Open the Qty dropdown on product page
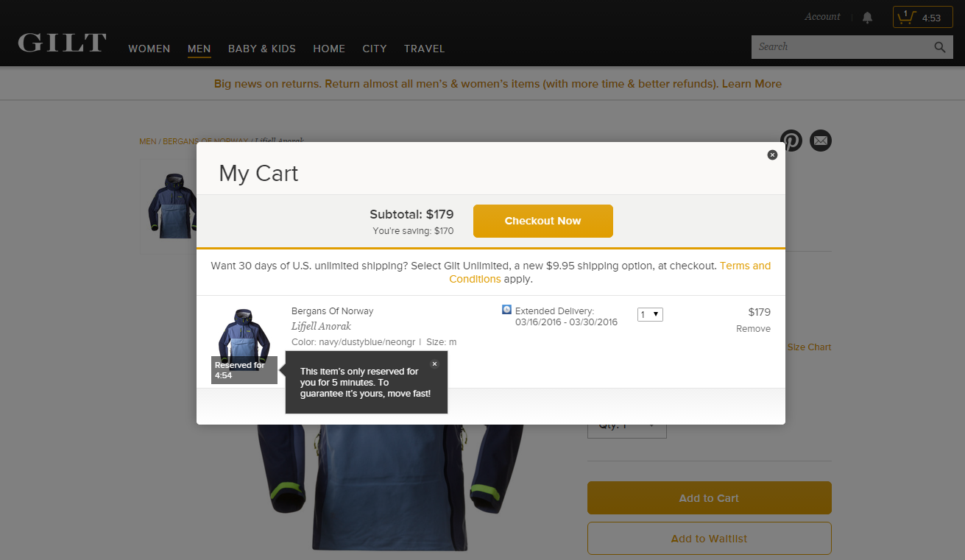The height and width of the screenshot is (560, 965). (627, 425)
